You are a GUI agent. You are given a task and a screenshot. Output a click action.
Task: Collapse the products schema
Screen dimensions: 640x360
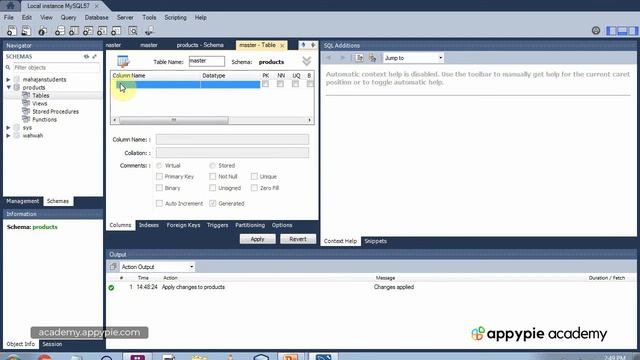(9, 87)
